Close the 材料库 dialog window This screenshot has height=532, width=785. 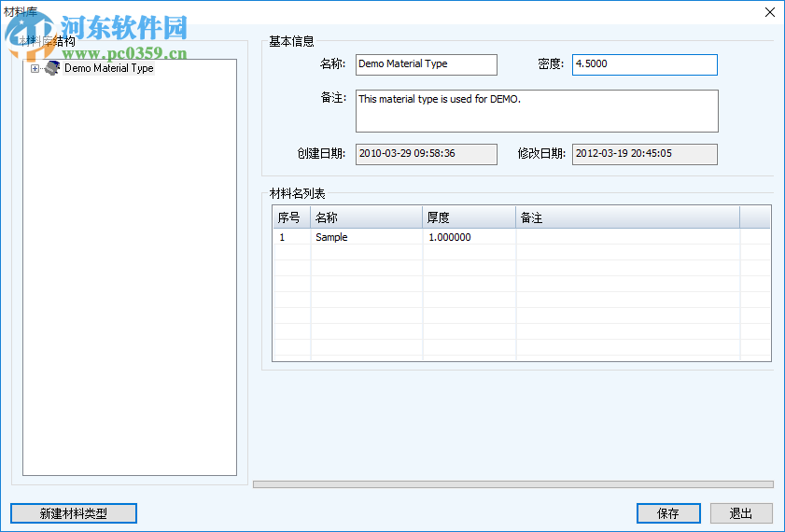[x=770, y=12]
